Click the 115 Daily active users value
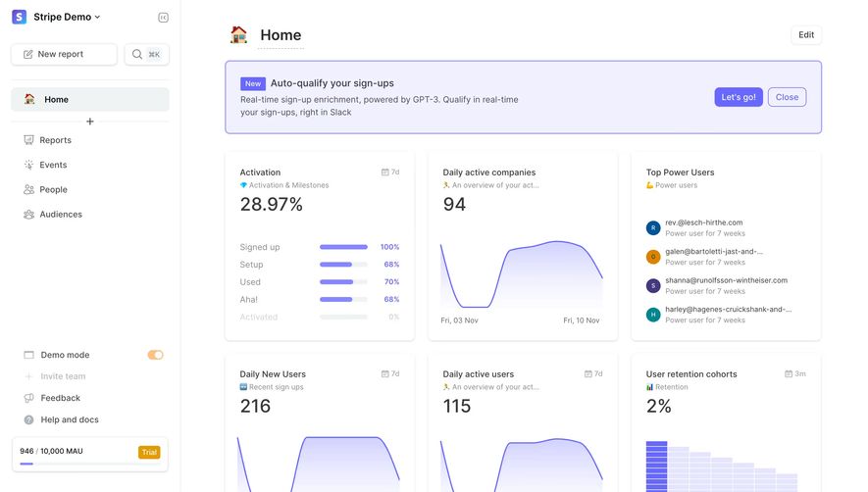Image resolution: width=868 pixels, height=492 pixels. 457,406
